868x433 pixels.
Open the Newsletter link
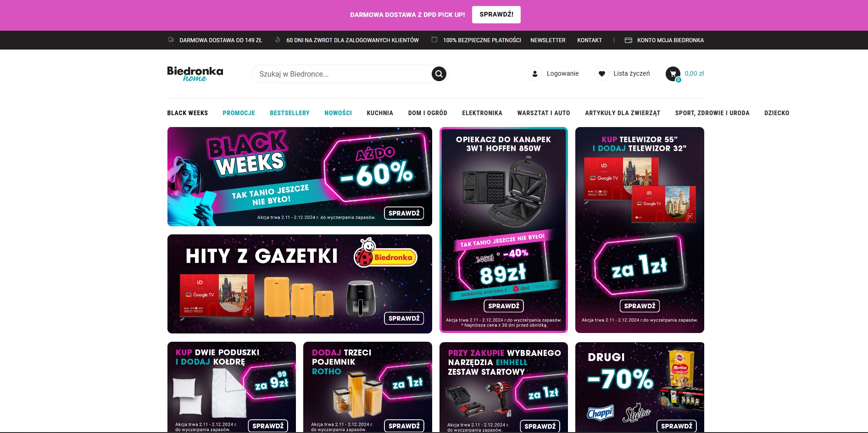click(x=548, y=40)
